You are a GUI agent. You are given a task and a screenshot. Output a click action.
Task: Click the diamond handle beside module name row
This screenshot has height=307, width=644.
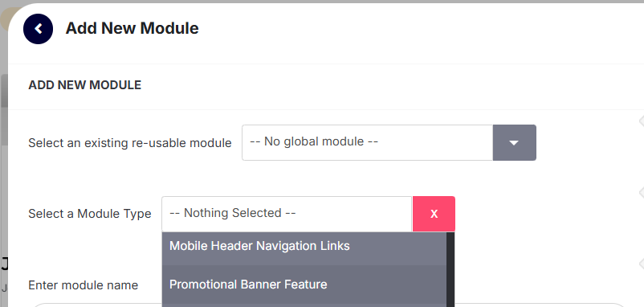click(x=642, y=264)
